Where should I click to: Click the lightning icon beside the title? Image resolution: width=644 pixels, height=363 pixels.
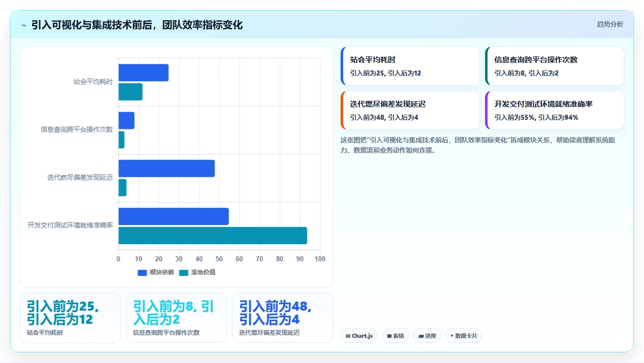[24, 25]
